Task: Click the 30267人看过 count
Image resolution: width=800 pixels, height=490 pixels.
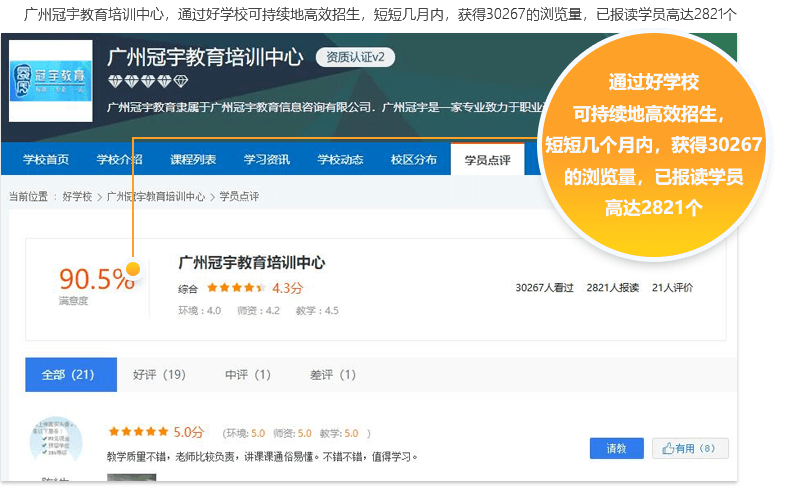Action: pos(544,287)
